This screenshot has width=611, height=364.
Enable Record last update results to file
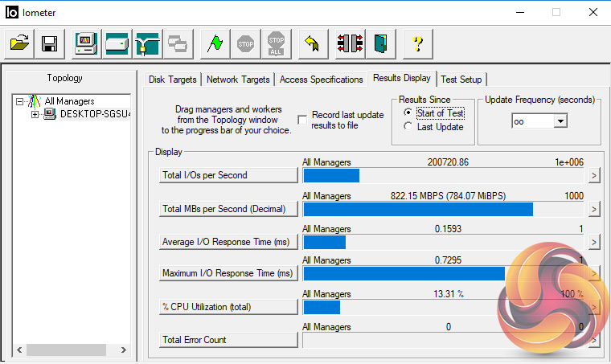click(x=302, y=120)
